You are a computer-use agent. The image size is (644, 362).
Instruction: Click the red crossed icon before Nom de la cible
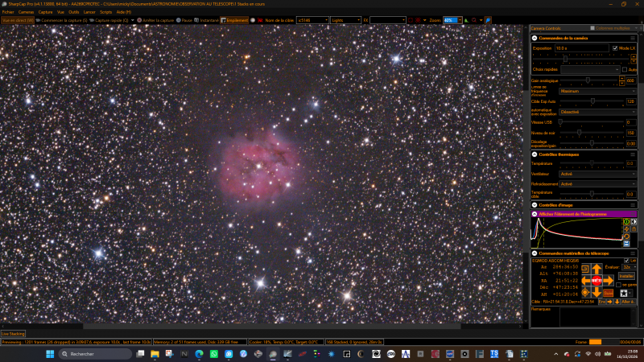[x=260, y=20]
